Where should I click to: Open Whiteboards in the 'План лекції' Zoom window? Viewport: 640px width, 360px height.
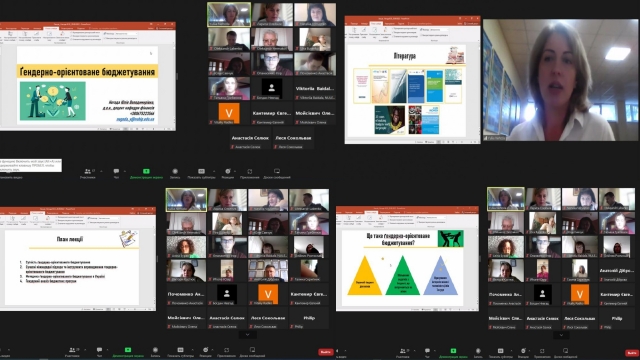click(252, 352)
